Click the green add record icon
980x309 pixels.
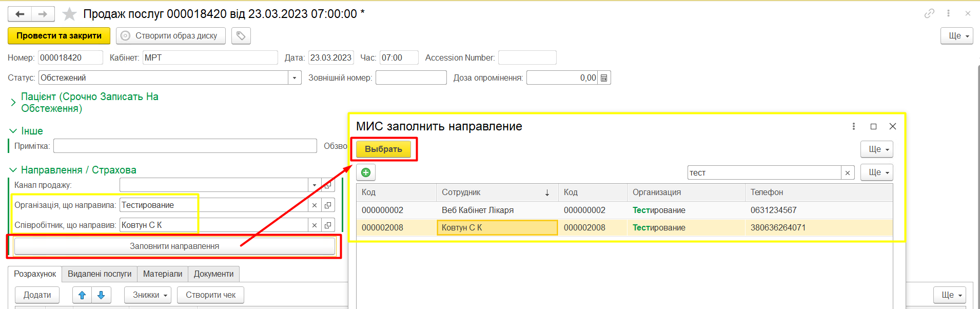[x=366, y=172]
